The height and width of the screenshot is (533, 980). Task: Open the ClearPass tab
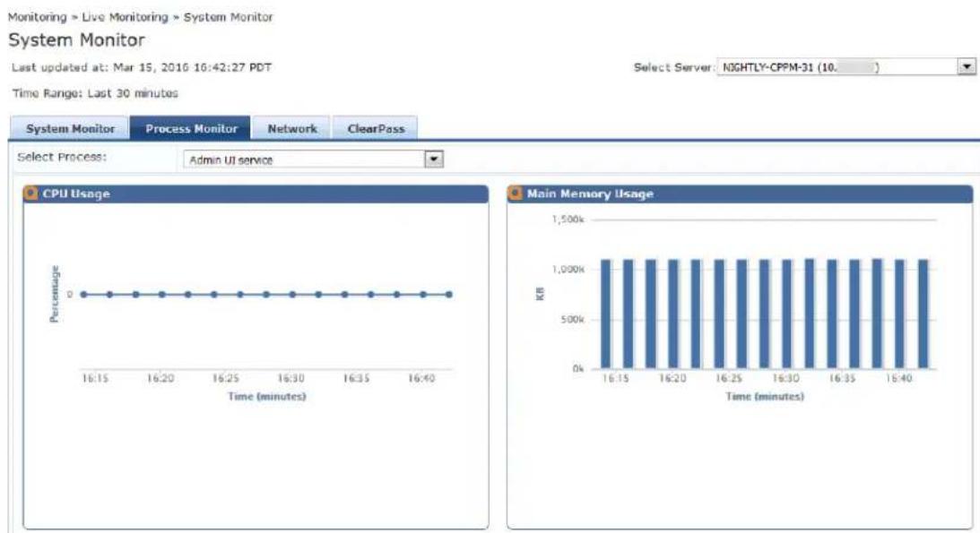376,129
